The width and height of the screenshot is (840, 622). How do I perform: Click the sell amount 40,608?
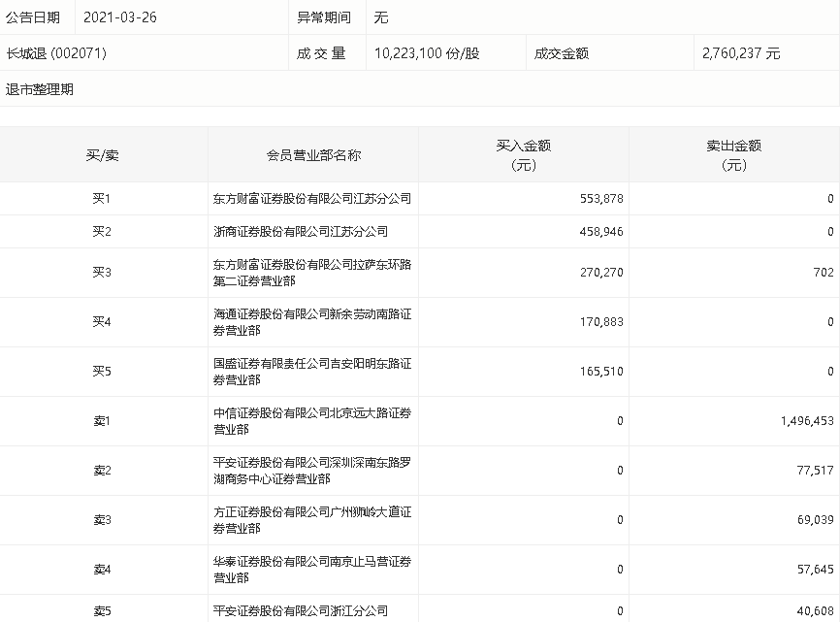(816, 610)
